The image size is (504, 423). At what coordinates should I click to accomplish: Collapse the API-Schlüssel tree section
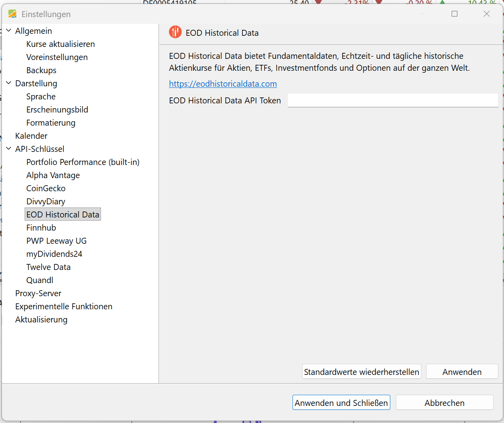coord(9,149)
